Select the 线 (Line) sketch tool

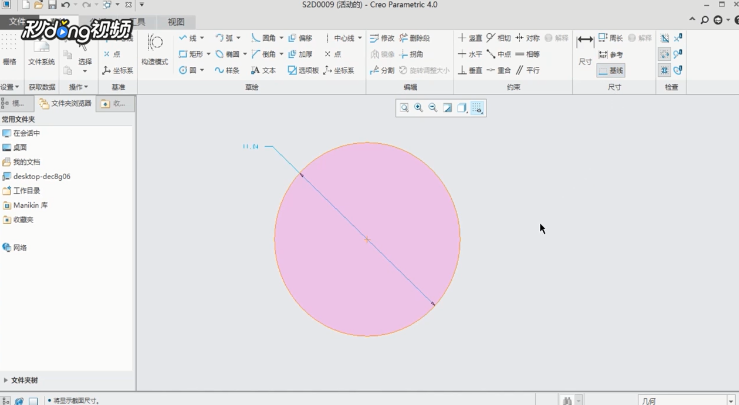(x=188, y=38)
